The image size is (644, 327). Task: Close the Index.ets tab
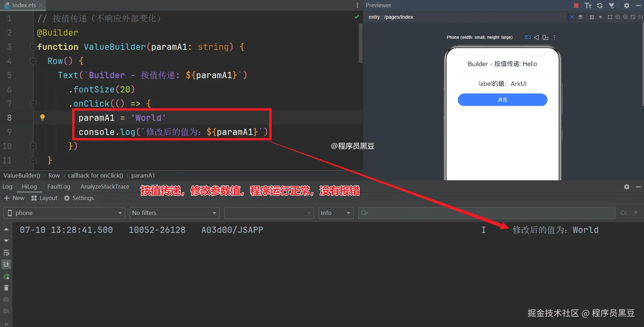tap(41, 5)
